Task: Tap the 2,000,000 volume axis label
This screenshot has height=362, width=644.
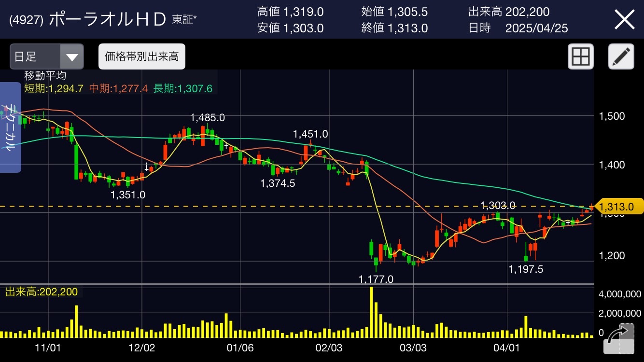Action: [x=619, y=313]
